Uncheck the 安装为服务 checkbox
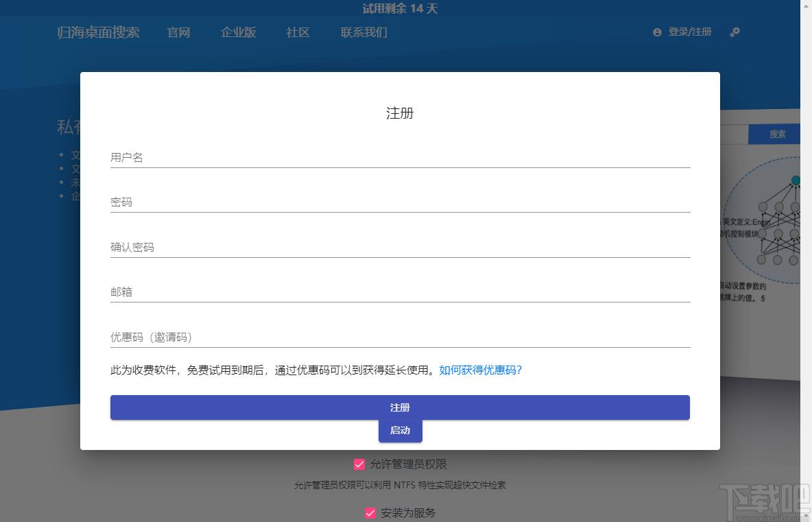812x522 pixels. click(x=370, y=512)
